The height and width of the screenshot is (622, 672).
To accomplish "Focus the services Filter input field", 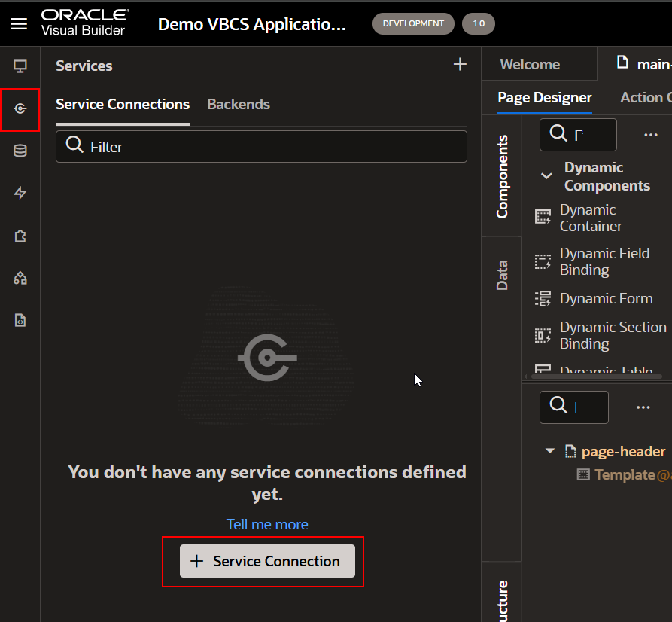I will [x=261, y=146].
